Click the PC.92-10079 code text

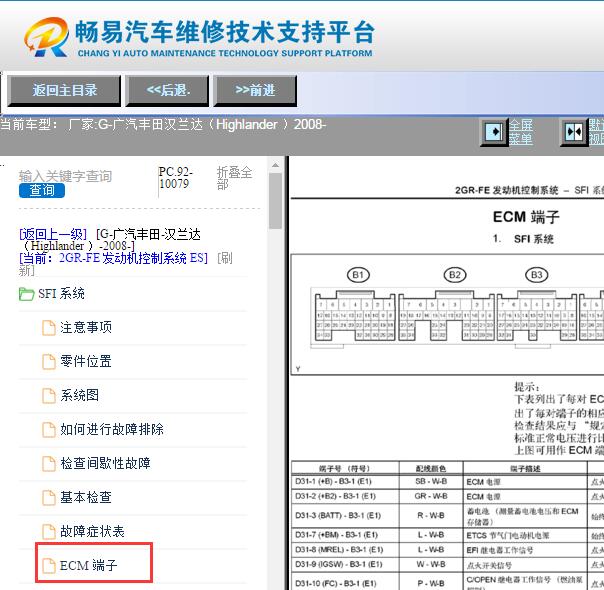click(x=176, y=178)
